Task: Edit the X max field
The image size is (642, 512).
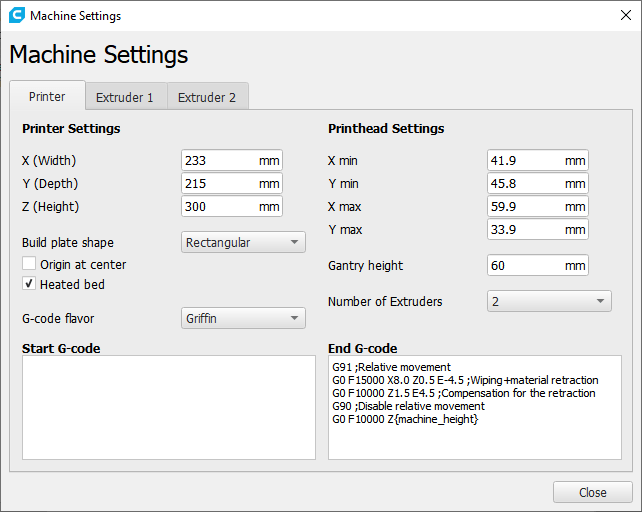Action: pyautogui.click(x=538, y=206)
